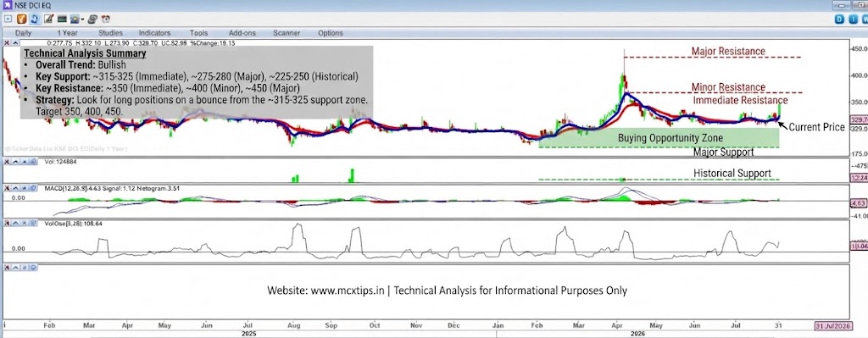Click the dark green ticker board icon
Image resolution: width=868 pixels, height=338 pixels.
[x=62, y=19]
